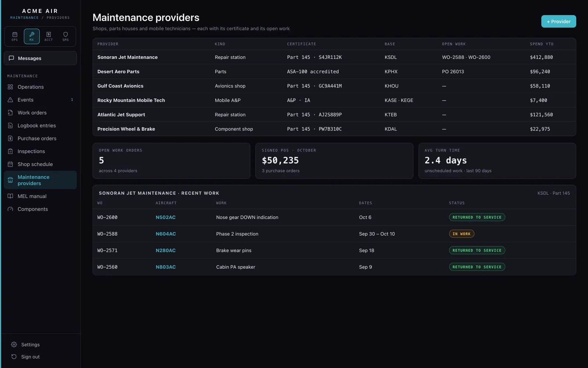Click the Sign out arrow icon
The height and width of the screenshot is (368, 588).
coord(14,357)
